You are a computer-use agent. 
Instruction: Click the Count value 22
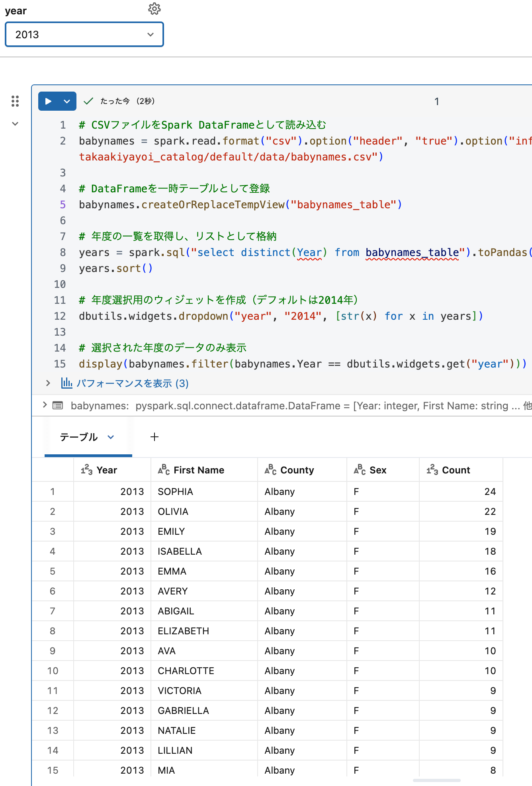point(461,512)
